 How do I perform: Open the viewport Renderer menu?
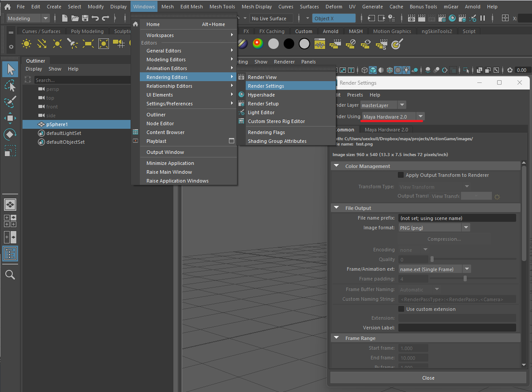tap(284, 62)
